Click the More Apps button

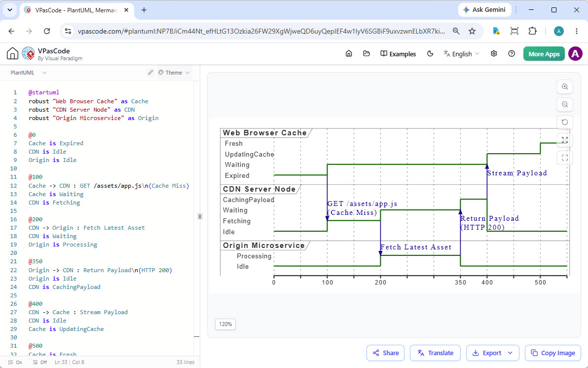click(544, 54)
